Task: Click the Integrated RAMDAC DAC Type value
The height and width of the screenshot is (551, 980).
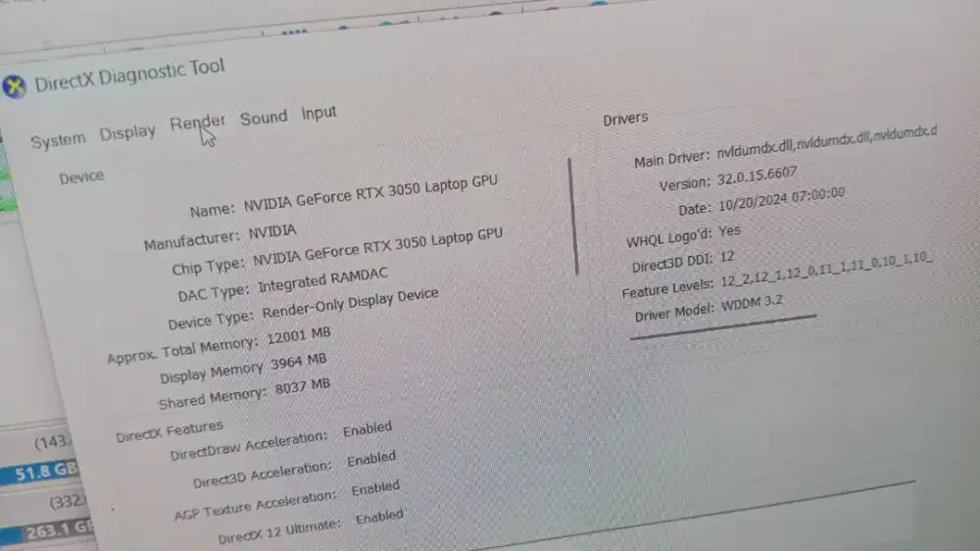Action: pos(322,281)
